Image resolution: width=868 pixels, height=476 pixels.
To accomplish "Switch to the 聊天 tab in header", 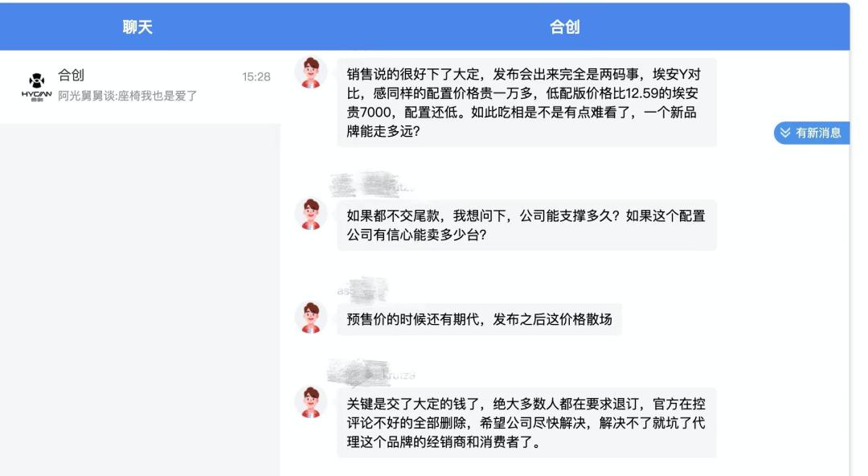I will (137, 27).
